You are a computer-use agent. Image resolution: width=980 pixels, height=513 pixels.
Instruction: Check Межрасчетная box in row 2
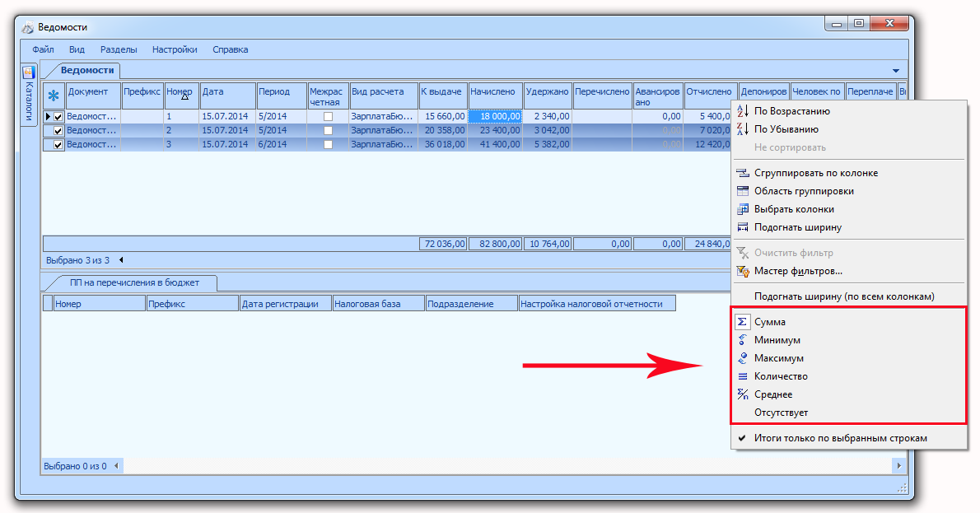pyautogui.click(x=328, y=131)
